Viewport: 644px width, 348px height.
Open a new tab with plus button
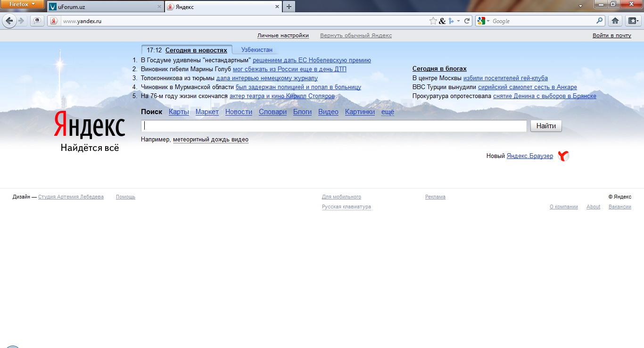[289, 7]
